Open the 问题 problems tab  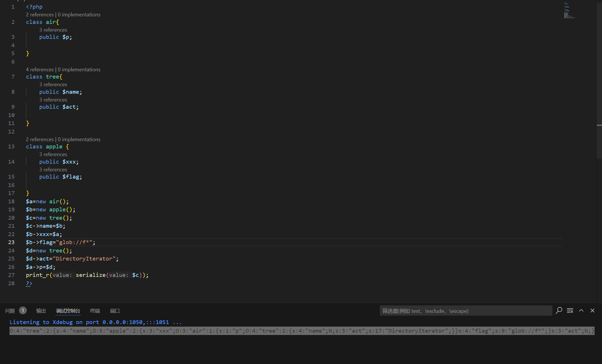click(x=10, y=311)
